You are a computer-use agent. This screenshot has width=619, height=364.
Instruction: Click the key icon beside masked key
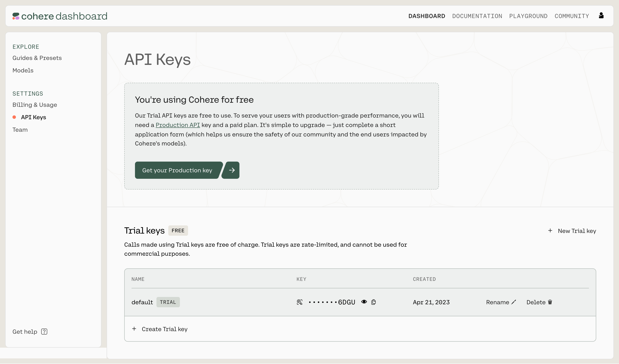pyautogui.click(x=299, y=302)
